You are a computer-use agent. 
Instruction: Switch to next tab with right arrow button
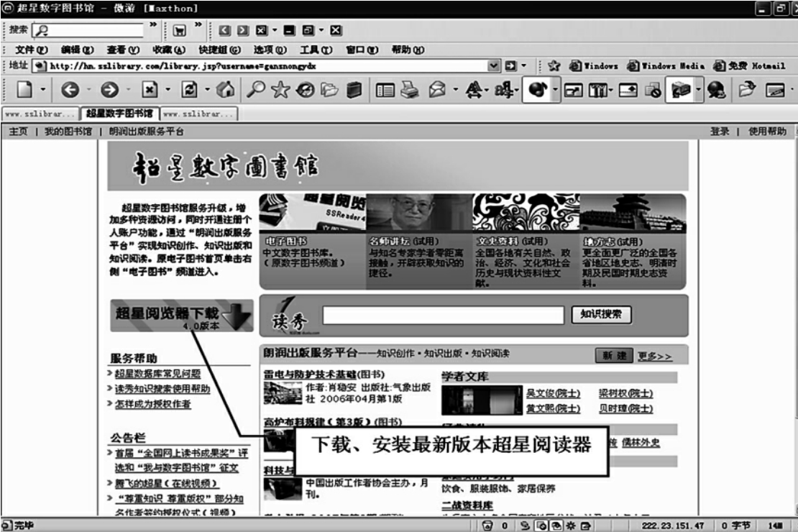[243, 30]
